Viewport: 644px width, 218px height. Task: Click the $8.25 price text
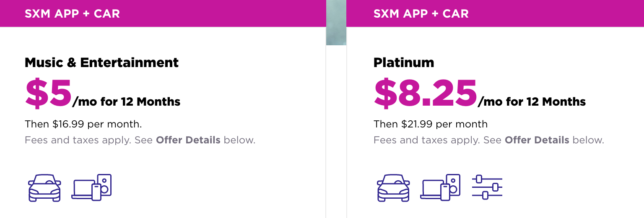pyautogui.click(x=426, y=93)
